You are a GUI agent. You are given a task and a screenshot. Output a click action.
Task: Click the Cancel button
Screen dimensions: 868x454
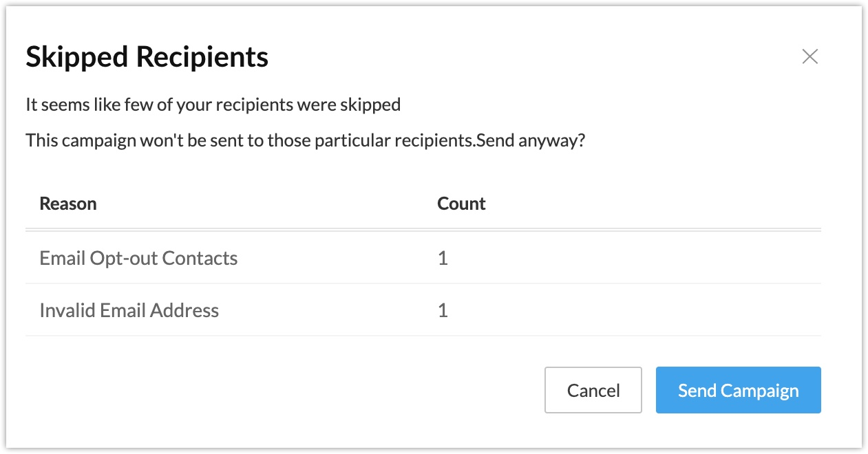(x=593, y=391)
